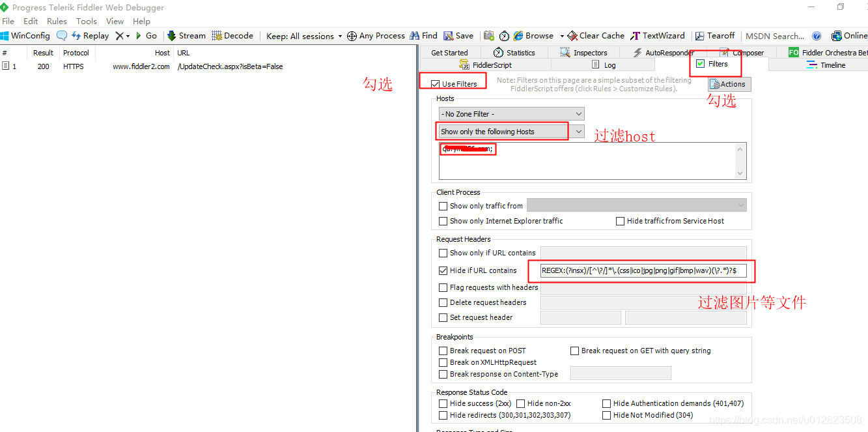This screenshot has width=868, height=432.
Task: Open the Tools menu
Action: coord(87,22)
